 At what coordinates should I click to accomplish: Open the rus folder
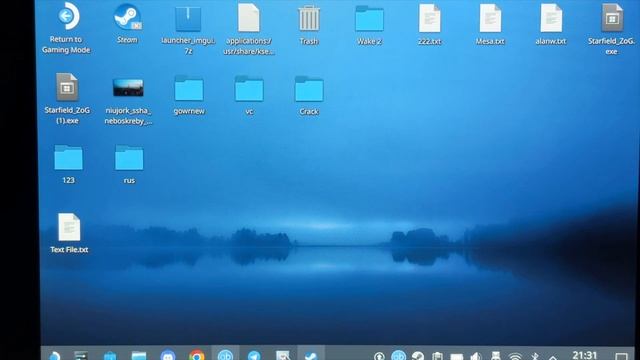(x=129, y=164)
